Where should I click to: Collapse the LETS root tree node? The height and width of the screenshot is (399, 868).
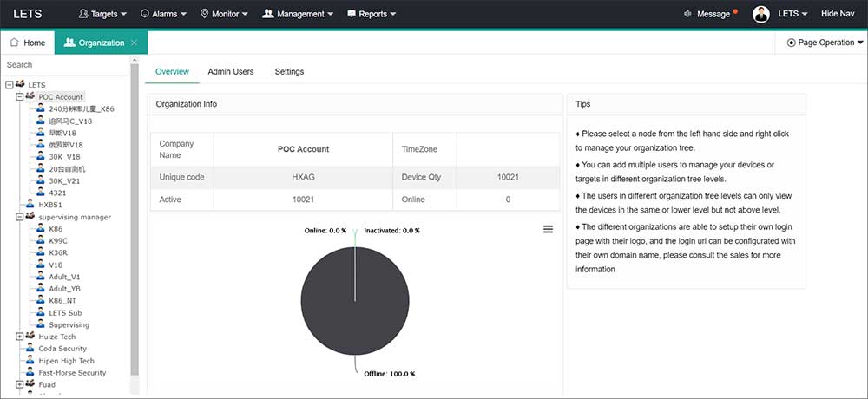(x=10, y=85)
